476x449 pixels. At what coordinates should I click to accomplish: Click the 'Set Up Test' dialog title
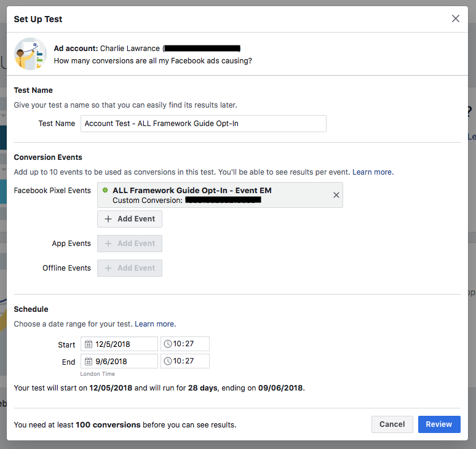tap(38, 19)
